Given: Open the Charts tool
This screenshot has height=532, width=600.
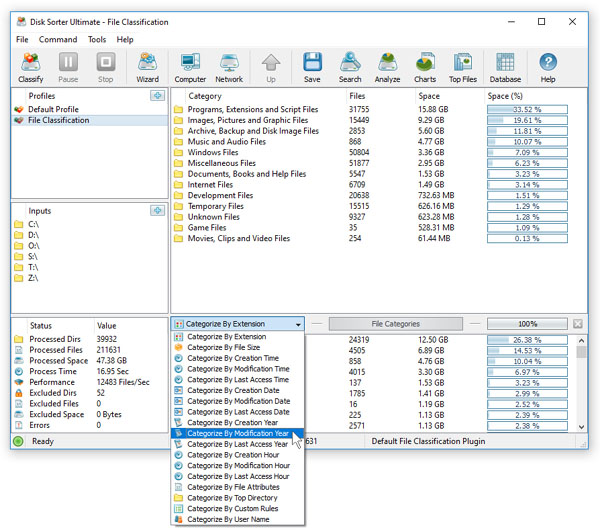Looking at the screenshot, I should pos(425,68).
